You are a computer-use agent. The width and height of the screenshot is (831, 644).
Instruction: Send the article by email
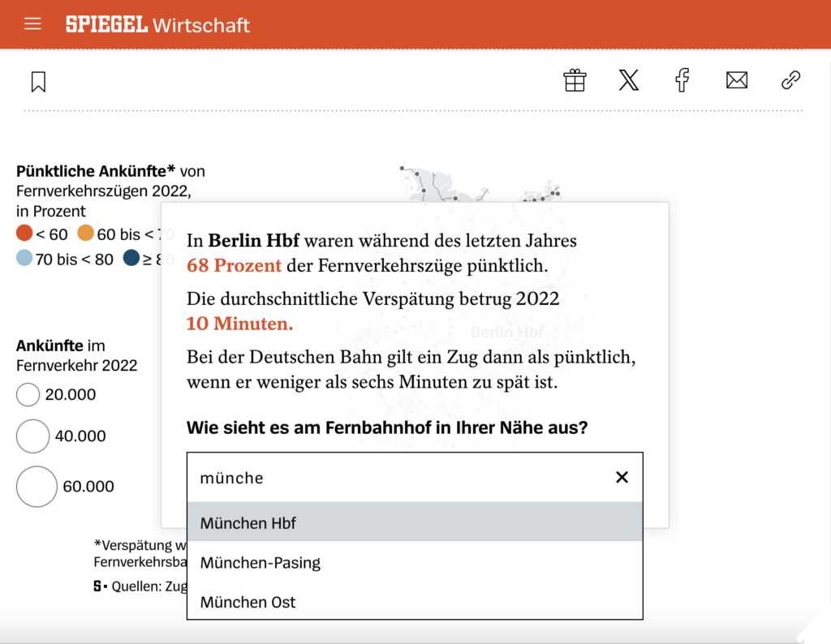[737, 80]
